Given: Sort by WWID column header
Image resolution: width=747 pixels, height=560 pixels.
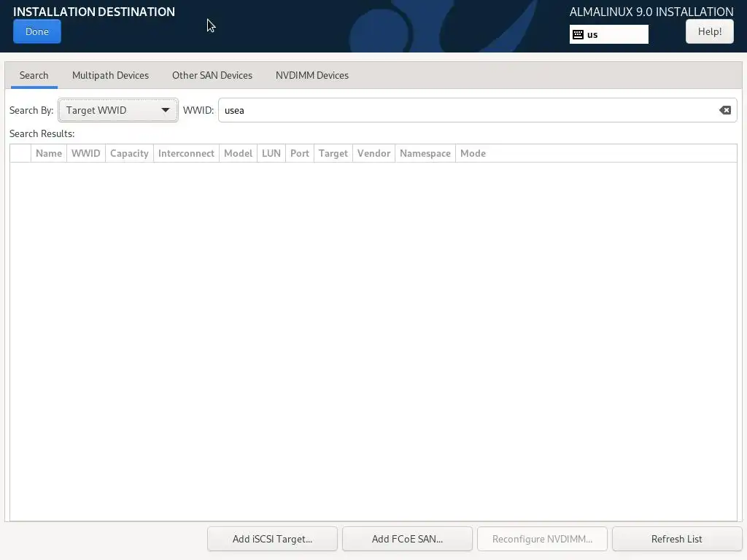Looking at the screenshot, I should pos(86,153).
